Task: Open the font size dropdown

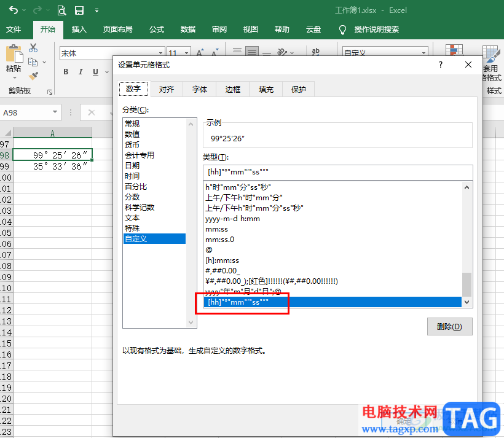Action: click(x=186, y=53)
